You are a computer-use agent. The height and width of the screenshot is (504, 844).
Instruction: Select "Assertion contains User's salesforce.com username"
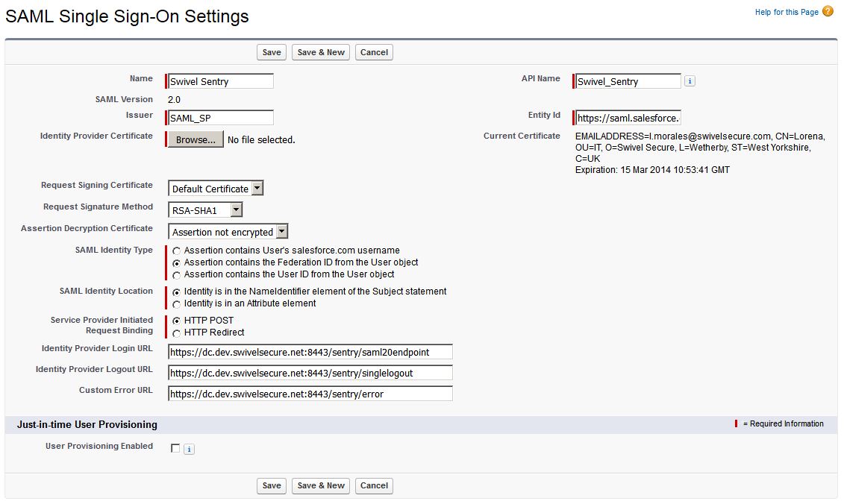[x=176, y=251]
